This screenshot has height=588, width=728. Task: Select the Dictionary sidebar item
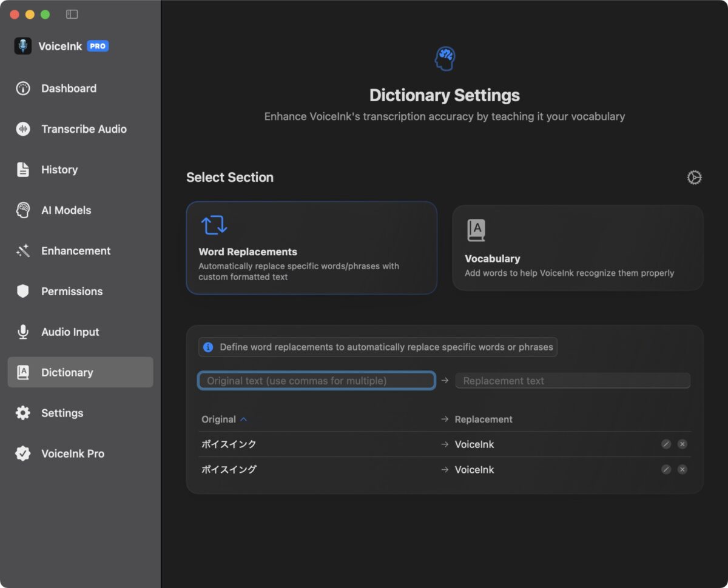tap(80, 372)
